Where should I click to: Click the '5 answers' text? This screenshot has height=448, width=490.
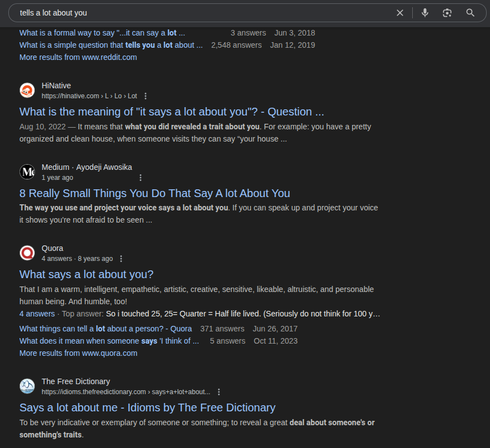[228, 341]
